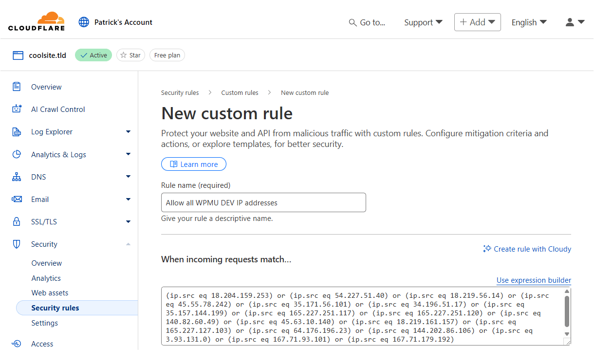Image resolution: width=594 pixels, height=364 pixels.
Task: Collapse the Security sidebar section
Action: pos(128,244)
